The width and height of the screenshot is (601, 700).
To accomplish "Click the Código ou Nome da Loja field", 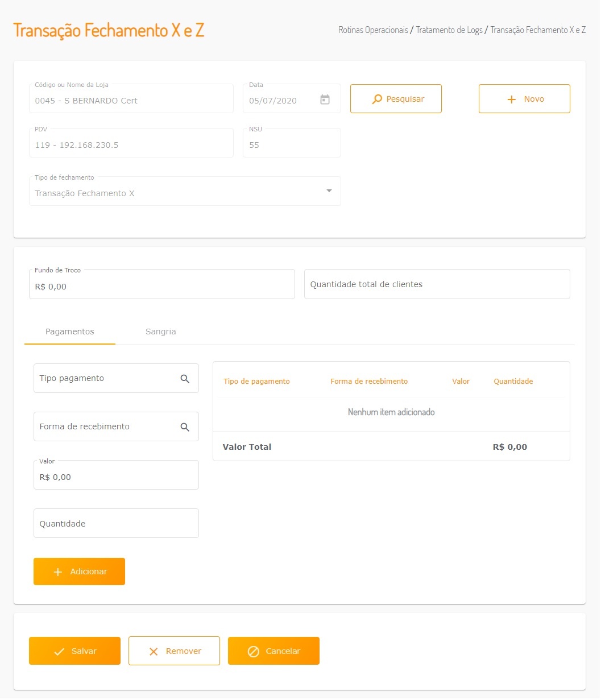I will coord(131,101).
